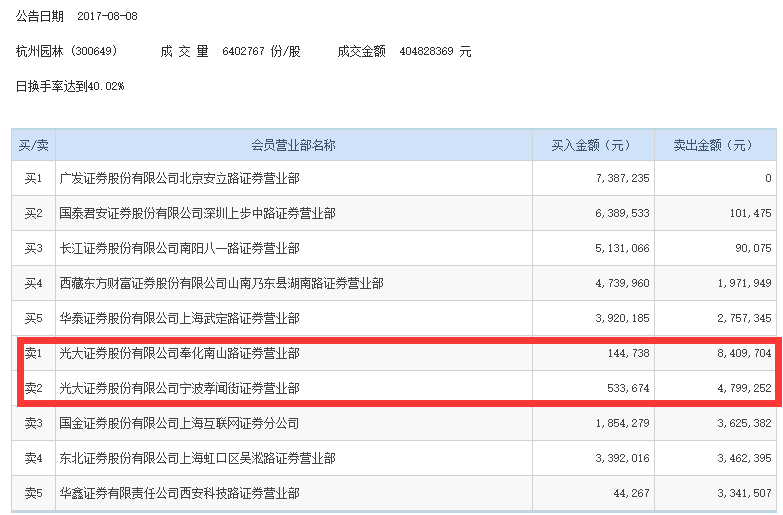Click buy amount 44,267
The width and height of the screenshot is (783, 515).
tap(632, 493)
